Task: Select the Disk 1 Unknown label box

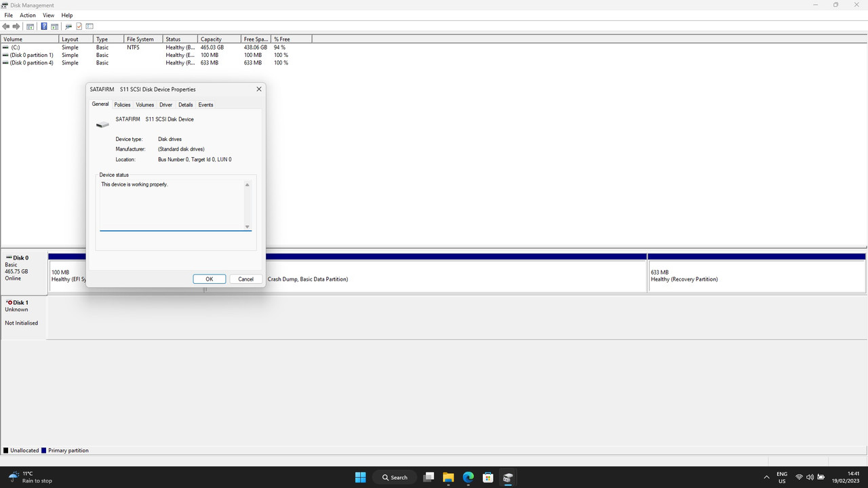Action: coord(24,317)
